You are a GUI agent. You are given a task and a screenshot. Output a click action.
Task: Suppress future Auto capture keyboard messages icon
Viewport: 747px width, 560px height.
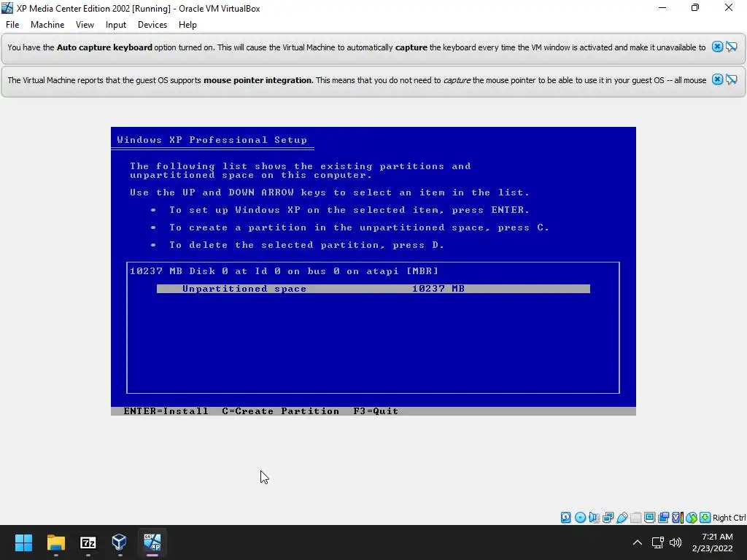[732, 47]
